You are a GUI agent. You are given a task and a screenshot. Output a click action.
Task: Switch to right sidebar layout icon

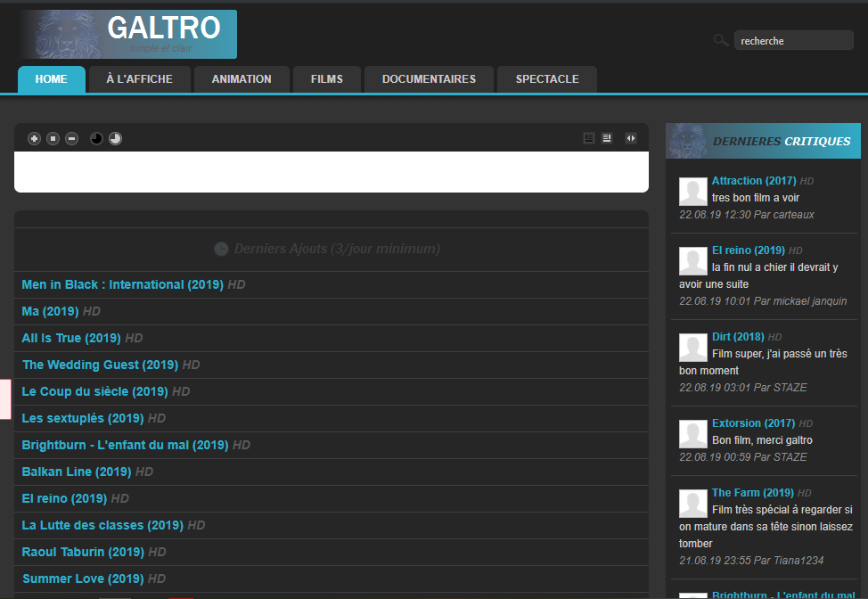point(607,138)
